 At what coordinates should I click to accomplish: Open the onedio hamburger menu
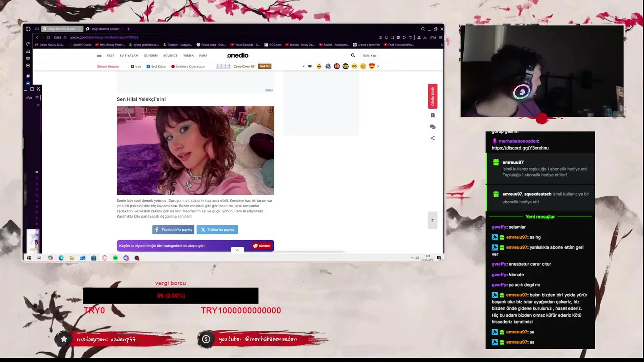(99, 56)
